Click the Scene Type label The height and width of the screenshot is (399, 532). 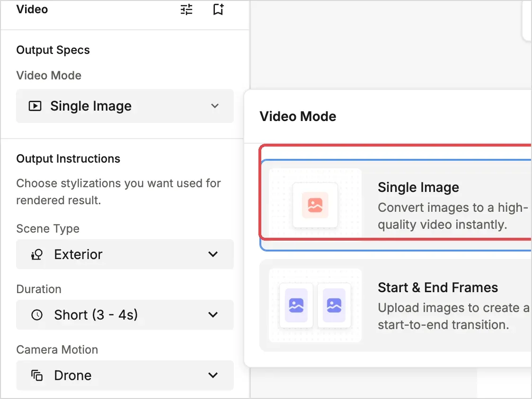tap(48, 229)
